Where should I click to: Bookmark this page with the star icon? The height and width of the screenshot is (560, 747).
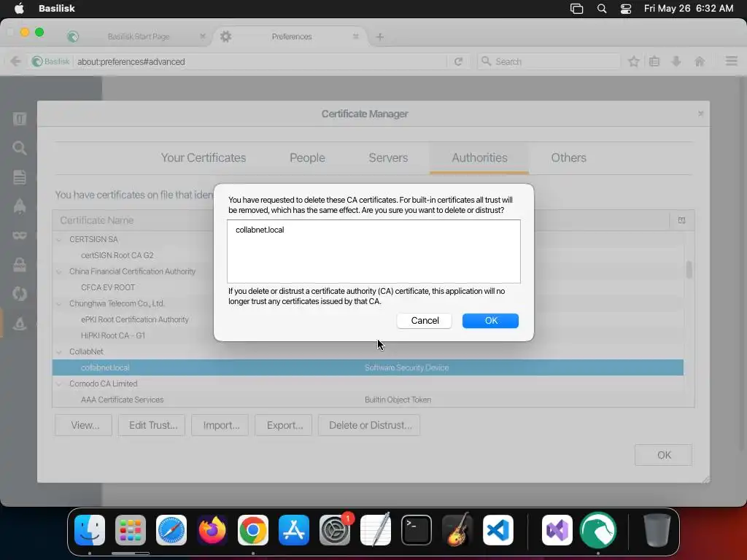point(634,61)
